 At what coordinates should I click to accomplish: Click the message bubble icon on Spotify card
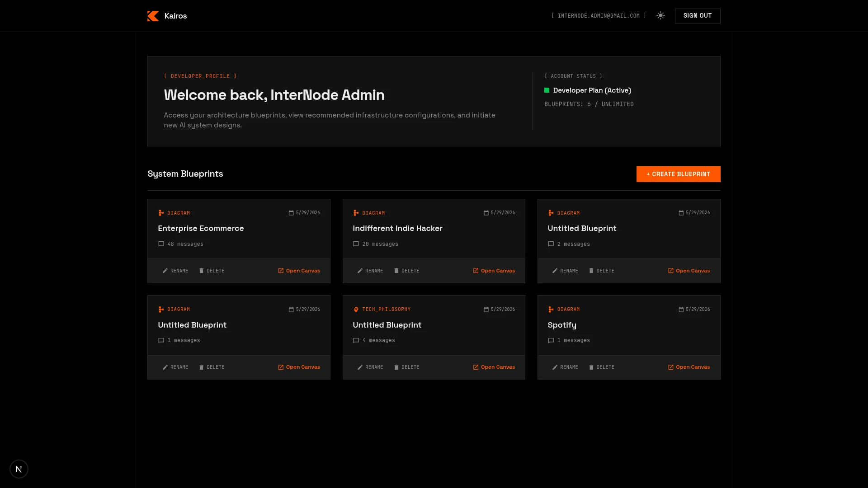pos(551,340)
